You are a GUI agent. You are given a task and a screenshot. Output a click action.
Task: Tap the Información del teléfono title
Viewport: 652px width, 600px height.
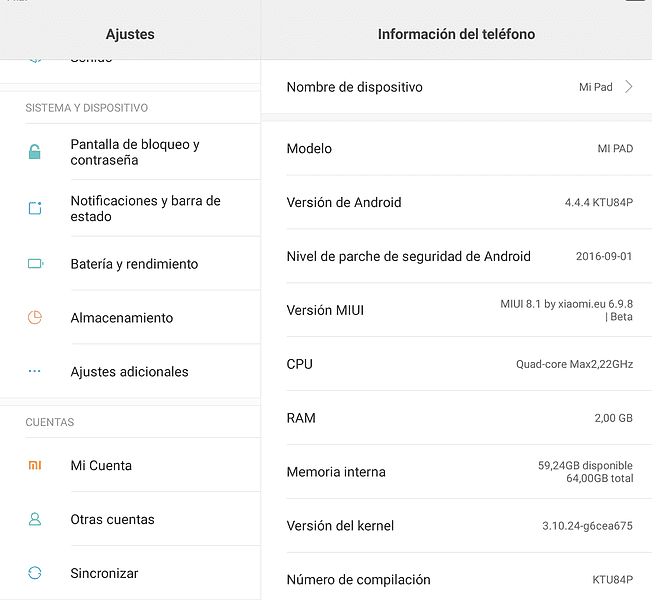456,34
